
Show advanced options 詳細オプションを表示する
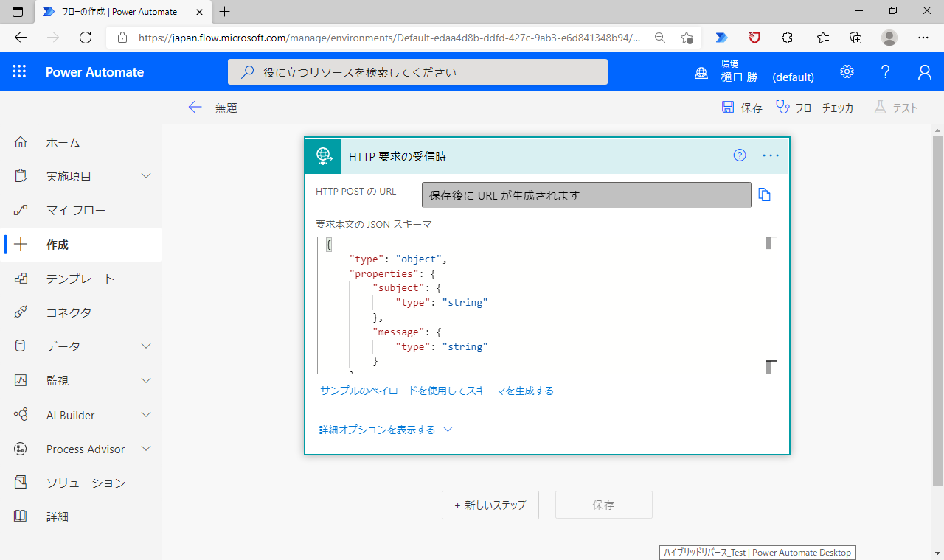[386, 430]
